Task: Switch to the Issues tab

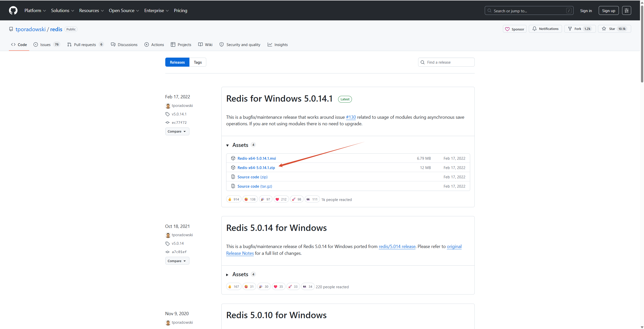Action: click(47, 45)
